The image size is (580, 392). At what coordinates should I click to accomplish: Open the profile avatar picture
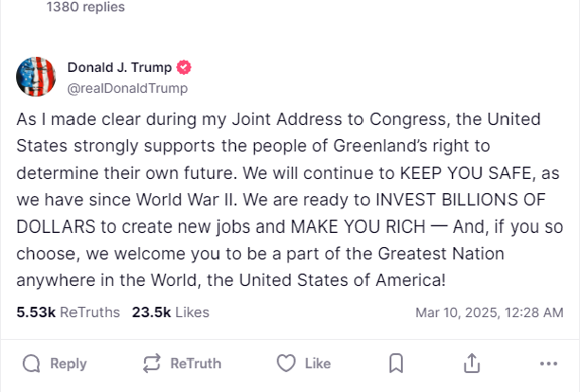coord(36,78)
